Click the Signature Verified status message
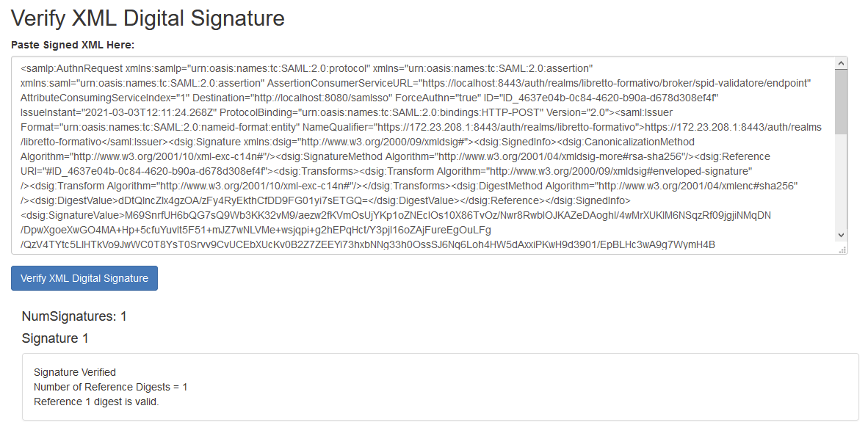 pyautogui.click(x=74, y=374)
